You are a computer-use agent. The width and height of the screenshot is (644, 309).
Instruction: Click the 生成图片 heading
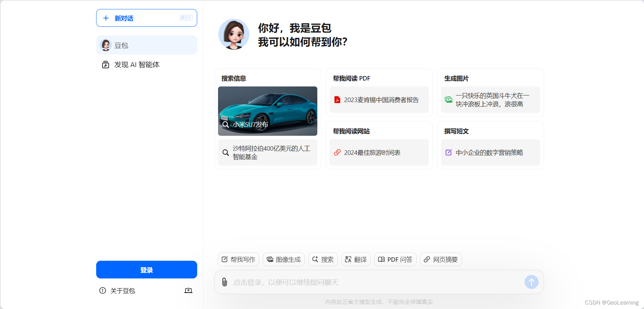point(457,78)
